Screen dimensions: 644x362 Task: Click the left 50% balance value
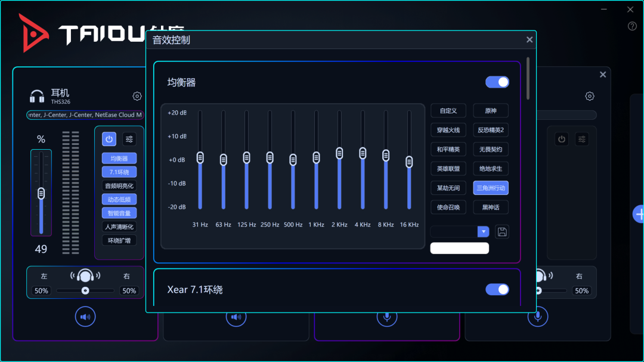pyautogui.click(x=41, y=290)
